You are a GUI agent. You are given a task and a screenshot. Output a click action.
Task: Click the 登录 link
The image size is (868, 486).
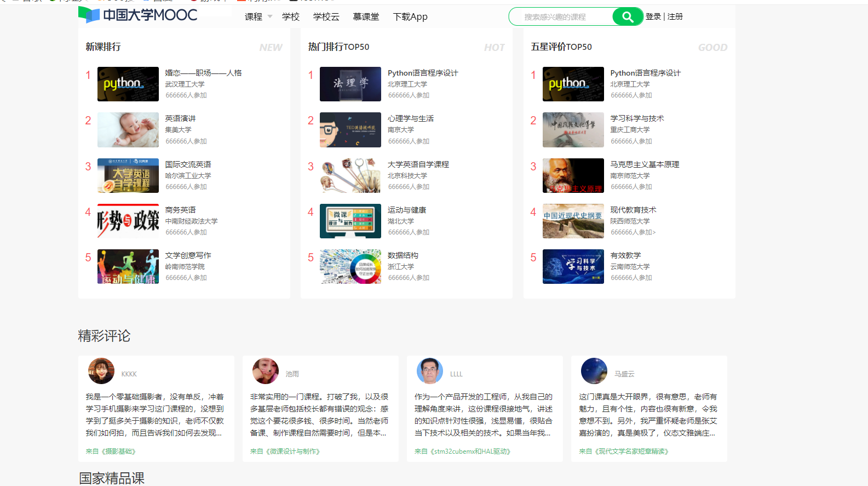[653, 16]
